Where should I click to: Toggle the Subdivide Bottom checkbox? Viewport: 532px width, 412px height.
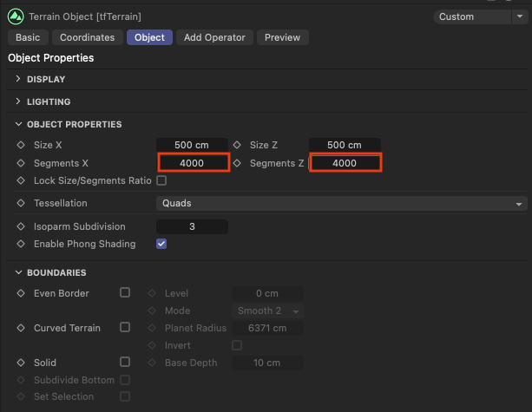tap(125, 380)
